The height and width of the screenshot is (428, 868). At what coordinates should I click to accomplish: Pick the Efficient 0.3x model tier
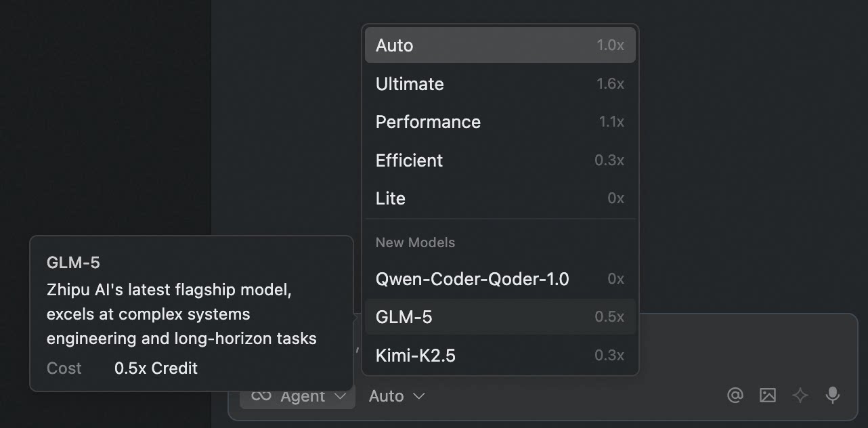(500, 160)
